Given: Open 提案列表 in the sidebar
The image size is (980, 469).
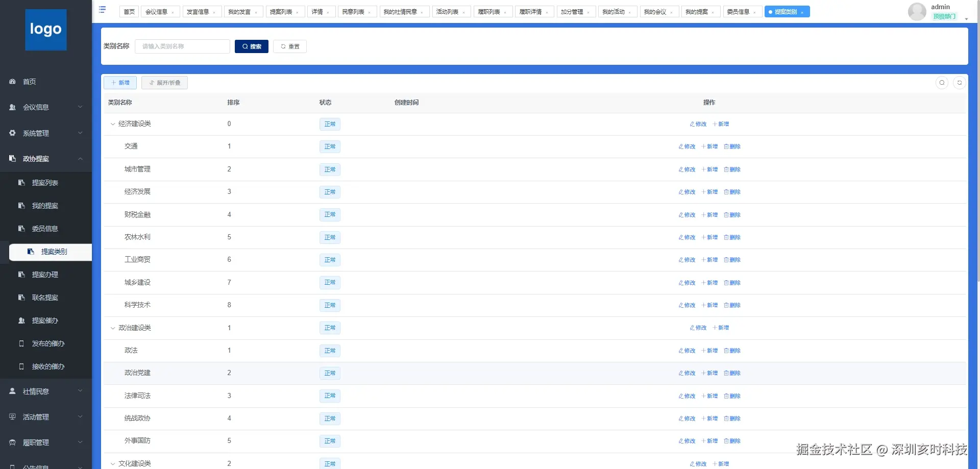Looking at the screenshot, I should click(46, 183).
